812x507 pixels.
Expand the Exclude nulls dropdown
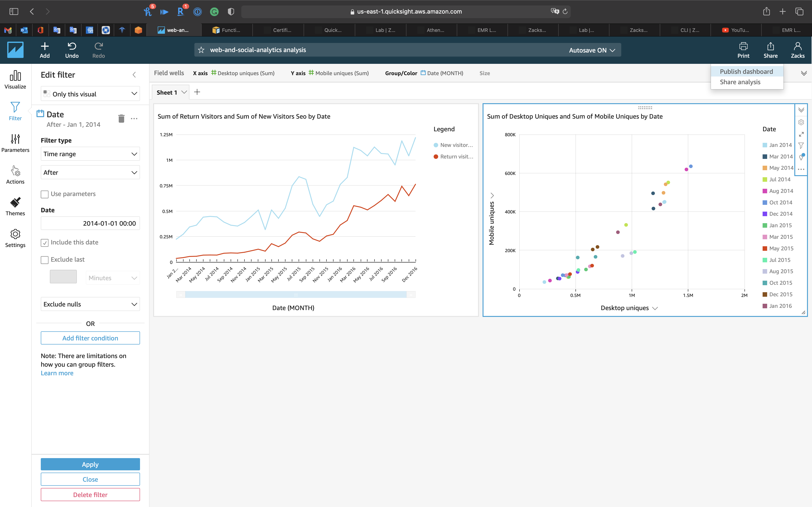90,304
